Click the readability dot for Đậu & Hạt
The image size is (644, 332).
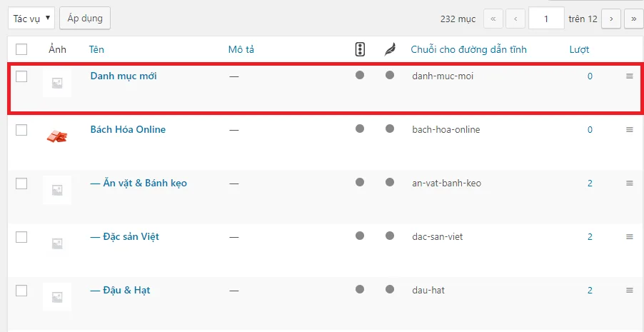click(x=390, y=289)
